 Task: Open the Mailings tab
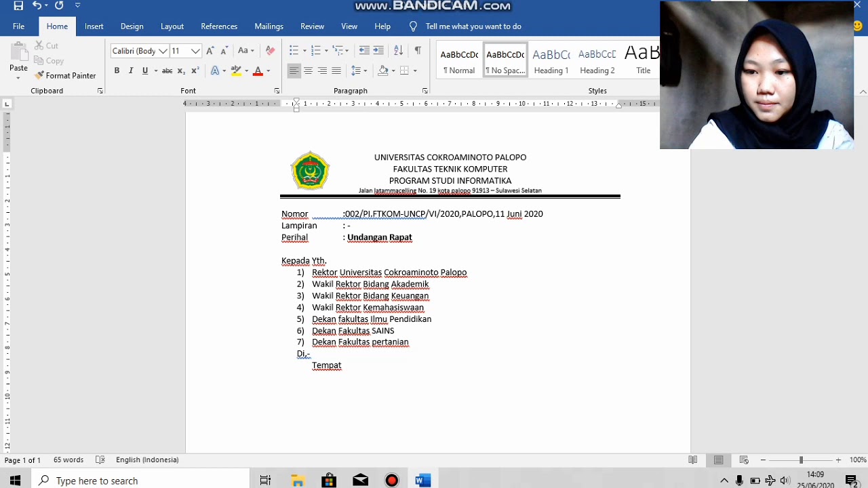(x=269, y=26)
